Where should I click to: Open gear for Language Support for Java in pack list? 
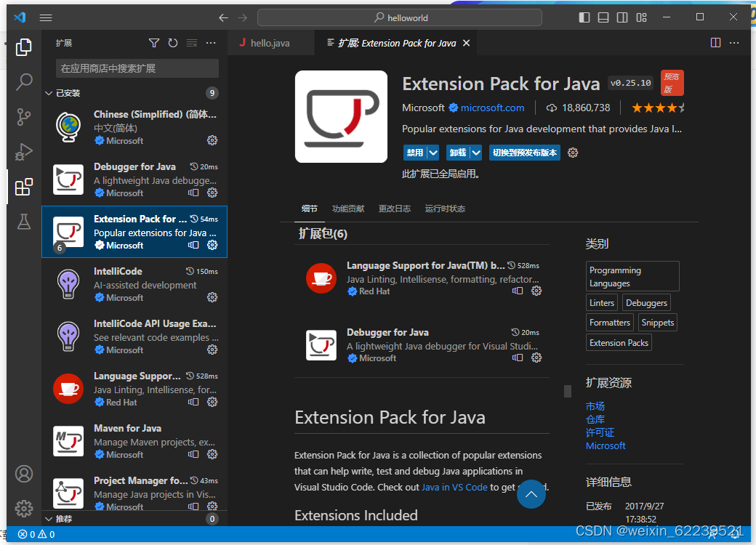point(536,291)
